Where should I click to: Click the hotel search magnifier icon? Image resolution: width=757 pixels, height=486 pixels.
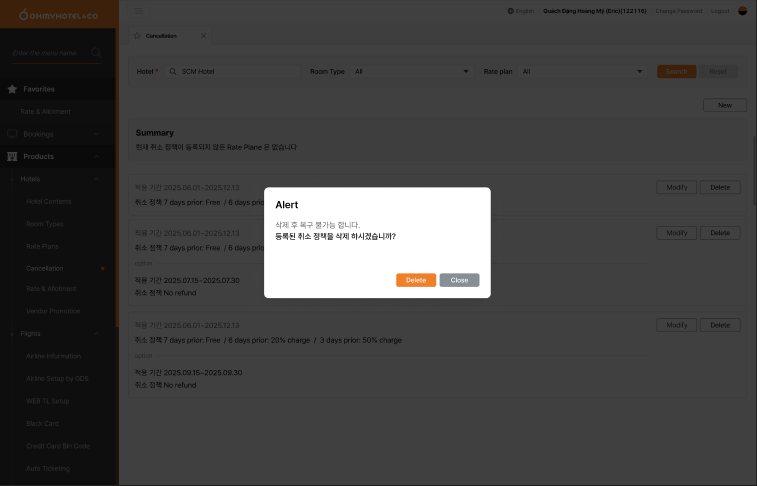point(173,71)
